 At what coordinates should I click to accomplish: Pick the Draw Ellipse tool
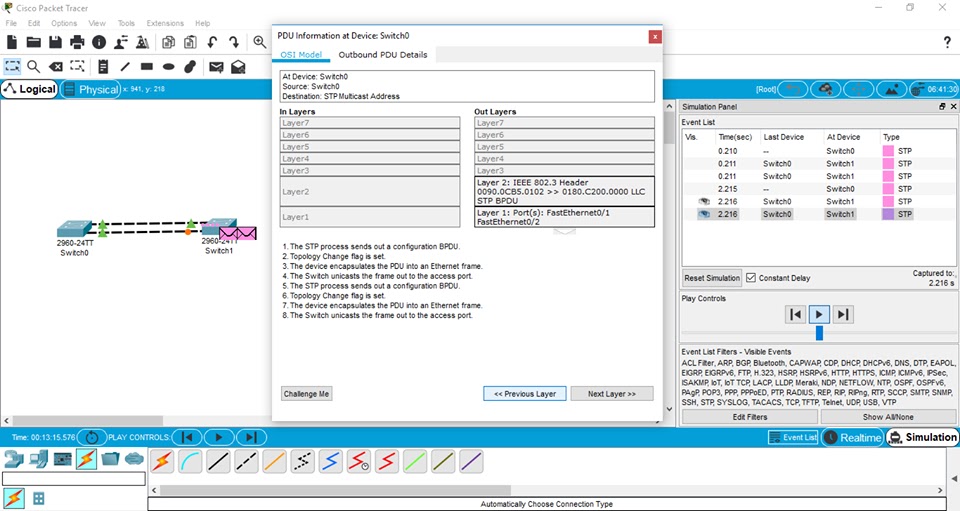point(168,67)
